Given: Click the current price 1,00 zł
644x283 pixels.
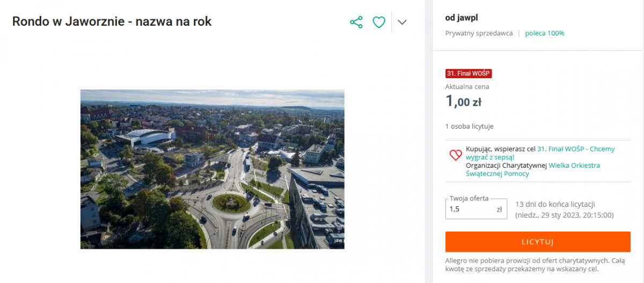Looking at the screenshot, I should point(463,101).
